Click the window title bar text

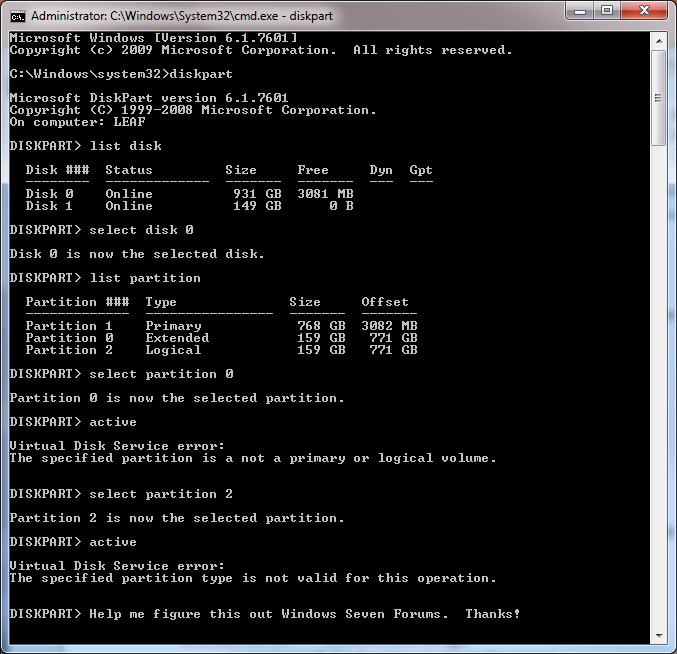[x=182, y=16]
